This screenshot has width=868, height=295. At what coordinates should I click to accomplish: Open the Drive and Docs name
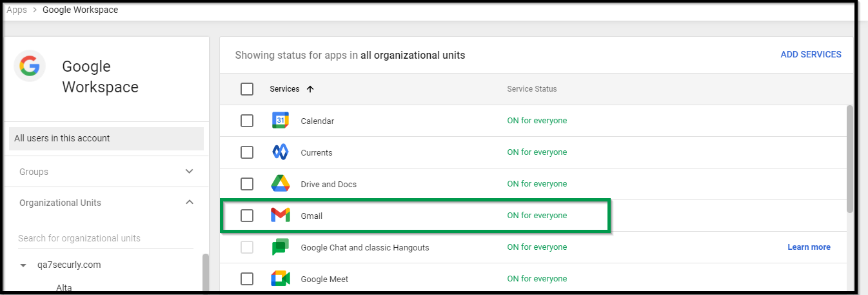click(328, 185)
